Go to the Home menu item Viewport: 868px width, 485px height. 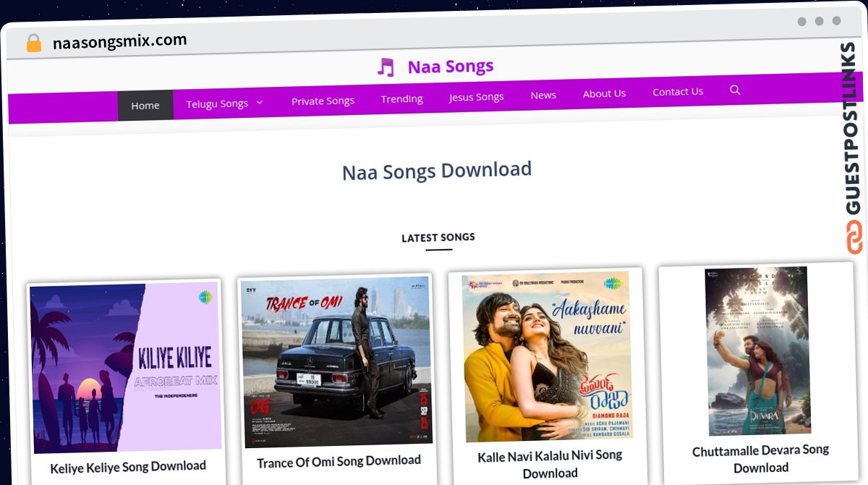point(145,105)
